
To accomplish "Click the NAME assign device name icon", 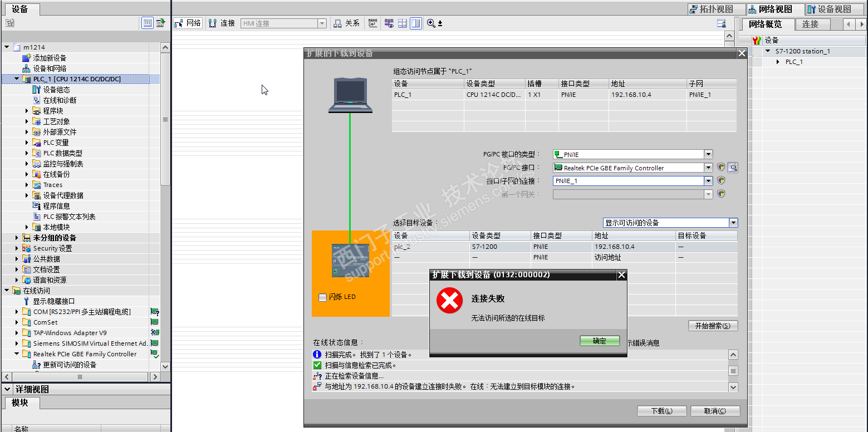I will coord(373,23).
